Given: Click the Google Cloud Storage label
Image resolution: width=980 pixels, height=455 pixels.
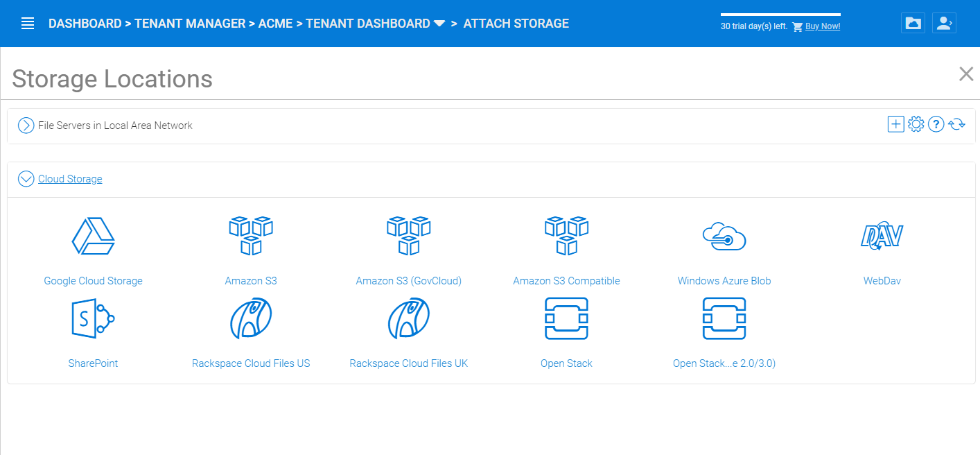Looking at the screenshot, I should point(93,281).
